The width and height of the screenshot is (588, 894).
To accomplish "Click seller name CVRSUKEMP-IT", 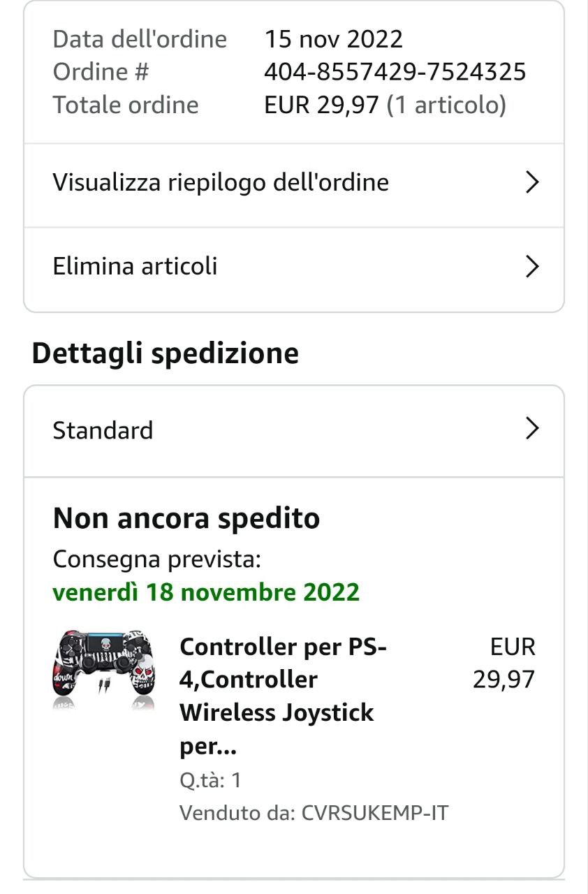I will point(374,813).
